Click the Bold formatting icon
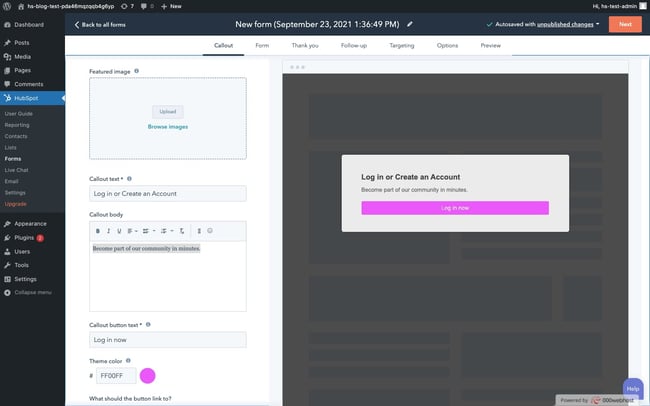This screenshot has height=406, width=650. tap(97, 231)
